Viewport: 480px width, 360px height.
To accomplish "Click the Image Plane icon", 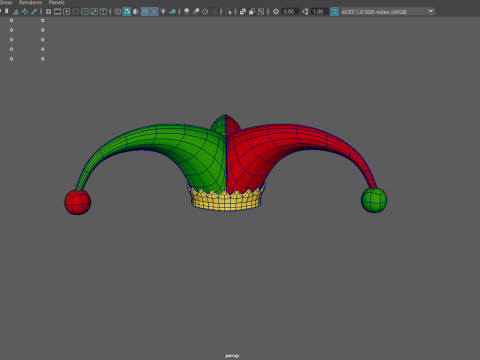I will click(x=16, y=12).
